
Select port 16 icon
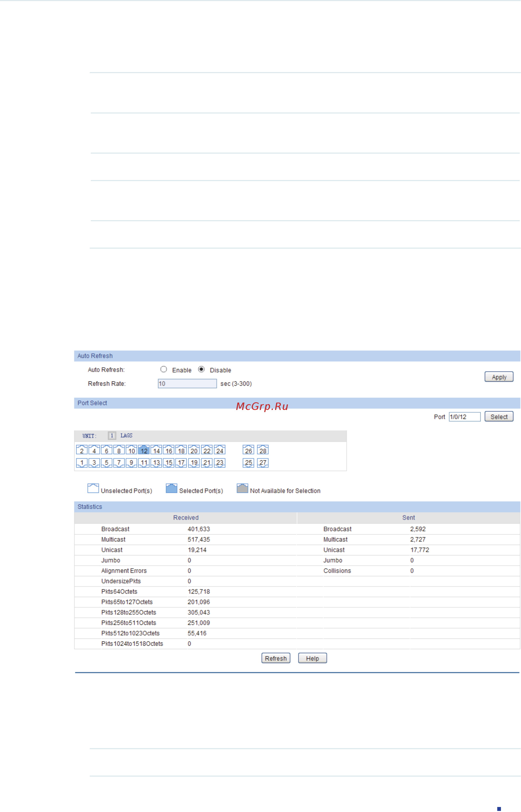168,450
